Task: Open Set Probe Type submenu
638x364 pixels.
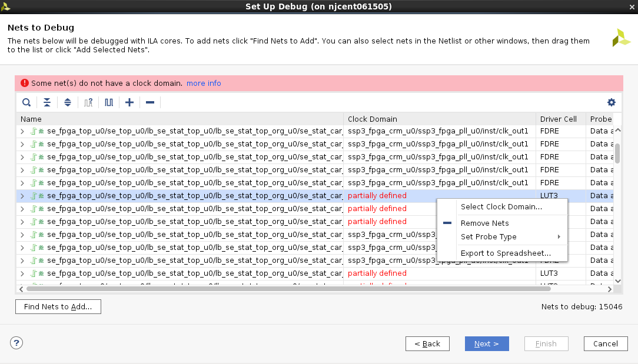Action: coord(489,237)
